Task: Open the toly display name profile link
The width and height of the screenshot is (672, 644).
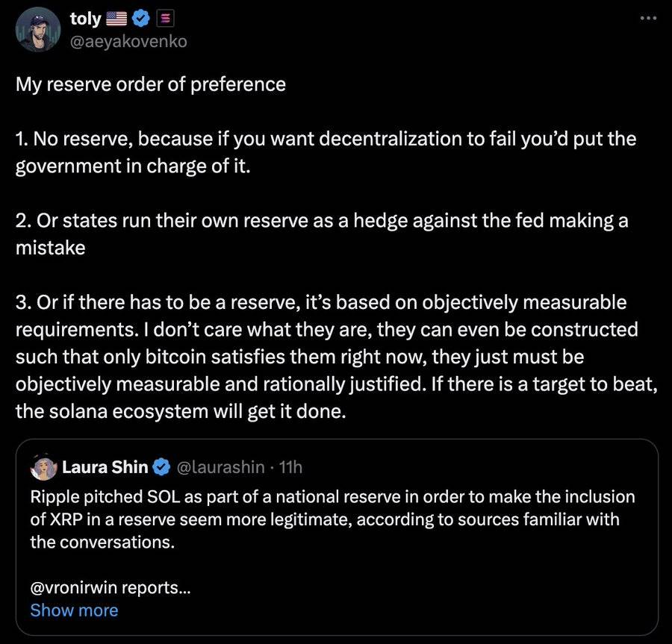Action: click(x=84, y=19)
